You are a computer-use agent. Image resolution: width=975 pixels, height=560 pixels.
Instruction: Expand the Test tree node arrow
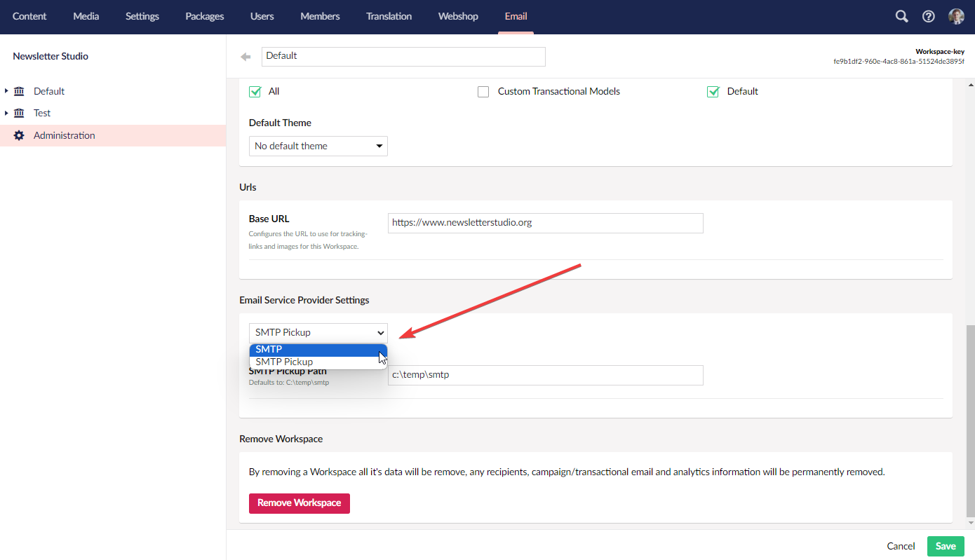click(6, 113)
